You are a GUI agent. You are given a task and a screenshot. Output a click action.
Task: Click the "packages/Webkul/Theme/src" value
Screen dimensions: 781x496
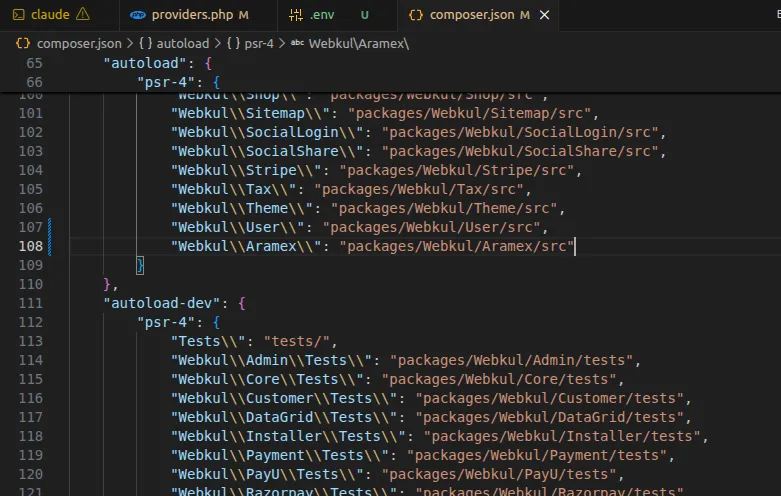[x=444, y=208]
